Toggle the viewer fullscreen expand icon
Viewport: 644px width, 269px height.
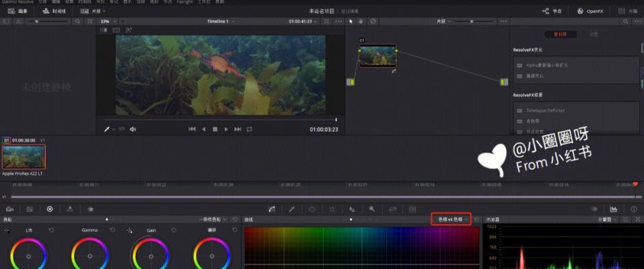[326, 22]
